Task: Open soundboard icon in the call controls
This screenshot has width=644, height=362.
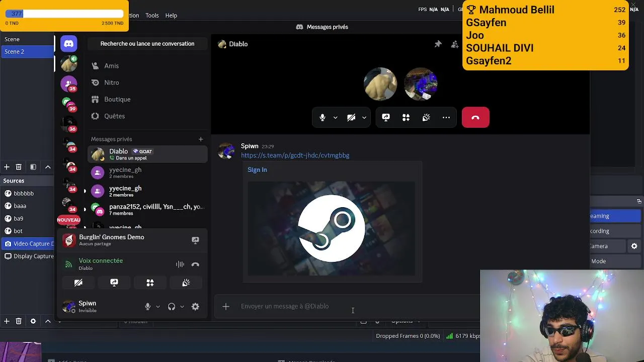Action: click(426, 118)
